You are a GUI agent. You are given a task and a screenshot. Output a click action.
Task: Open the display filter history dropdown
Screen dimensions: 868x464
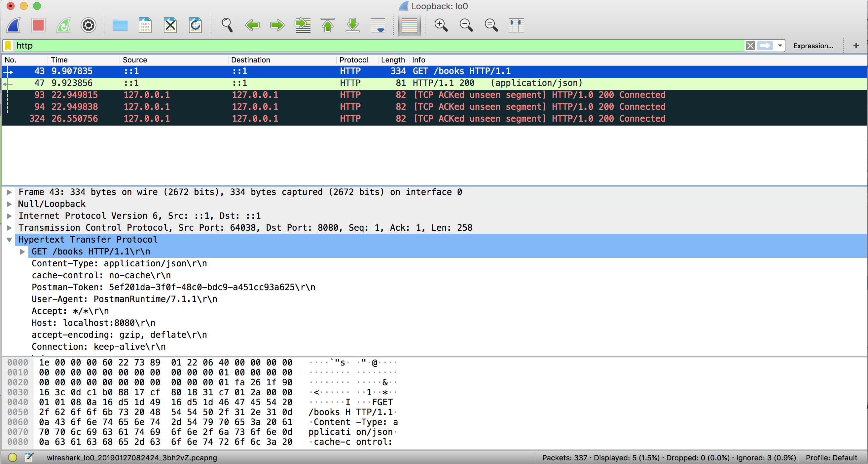pyautogui.click(x=780, y=46)
